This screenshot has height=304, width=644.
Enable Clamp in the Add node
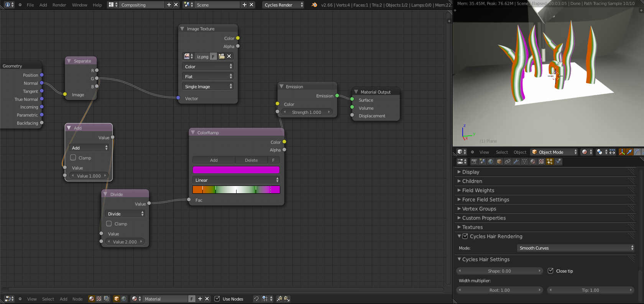[73, 158]
